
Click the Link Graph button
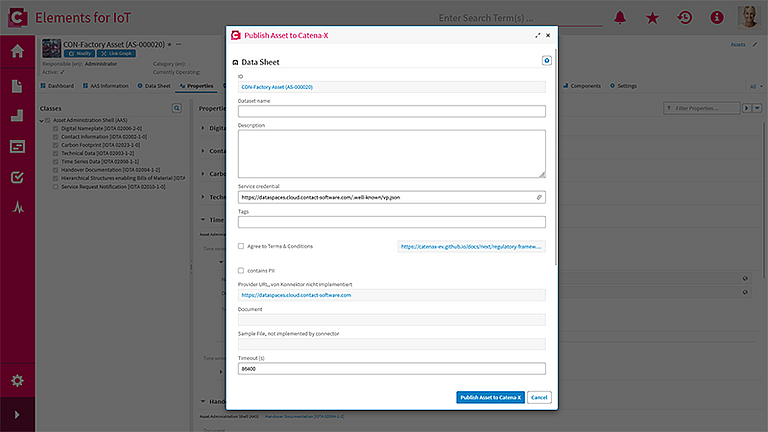[x=117, y=53]
